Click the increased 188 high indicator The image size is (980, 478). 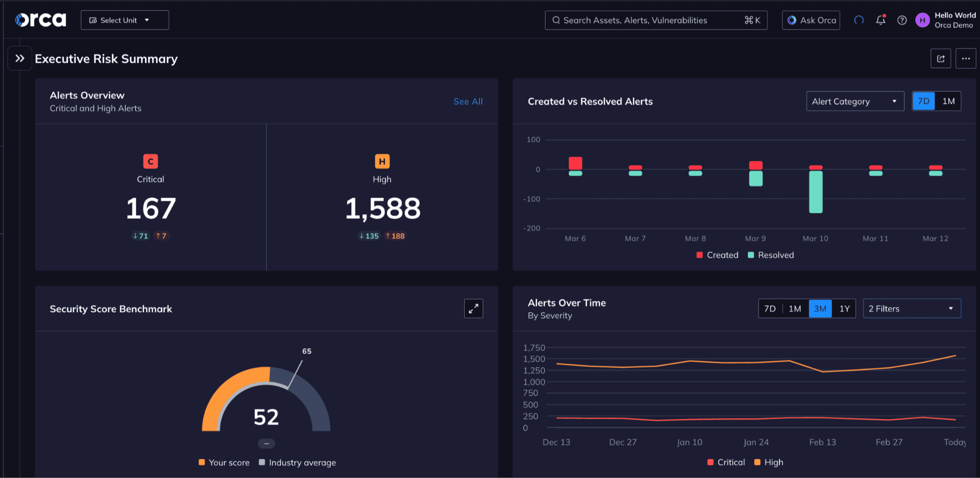(x=395, y=236)
